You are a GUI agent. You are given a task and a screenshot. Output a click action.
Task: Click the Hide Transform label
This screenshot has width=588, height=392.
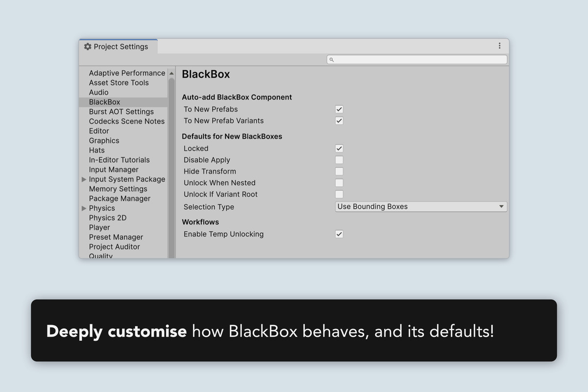point(210,171)
